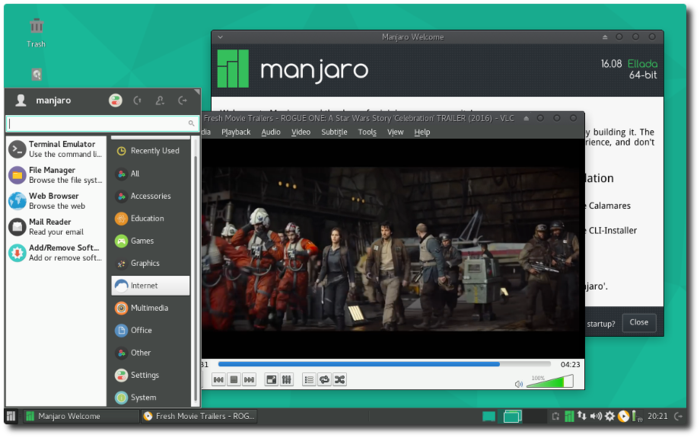The width and height of the screenshot is (700, 438).
Task: Launch Terminal Emulator from favorites
Action: 56,149
